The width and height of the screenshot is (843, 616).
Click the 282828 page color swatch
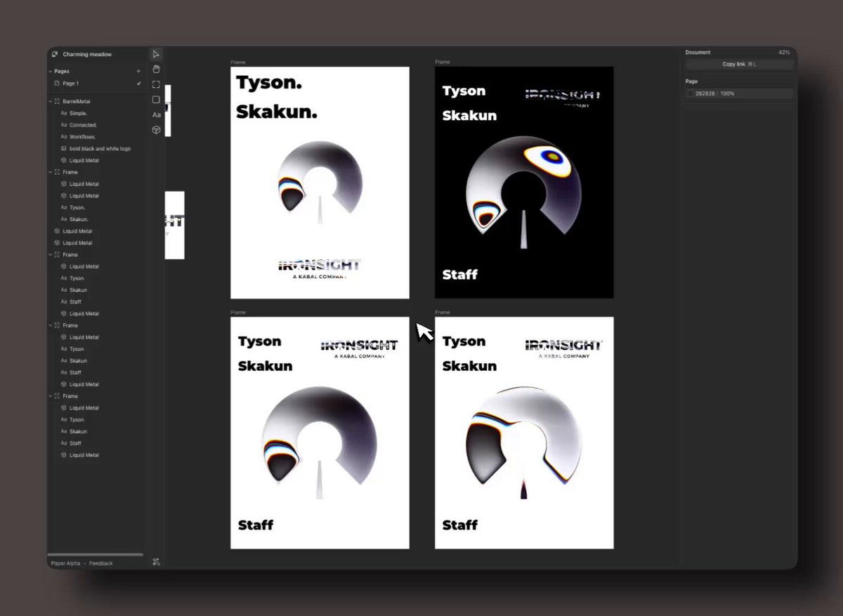pos(690,93)
